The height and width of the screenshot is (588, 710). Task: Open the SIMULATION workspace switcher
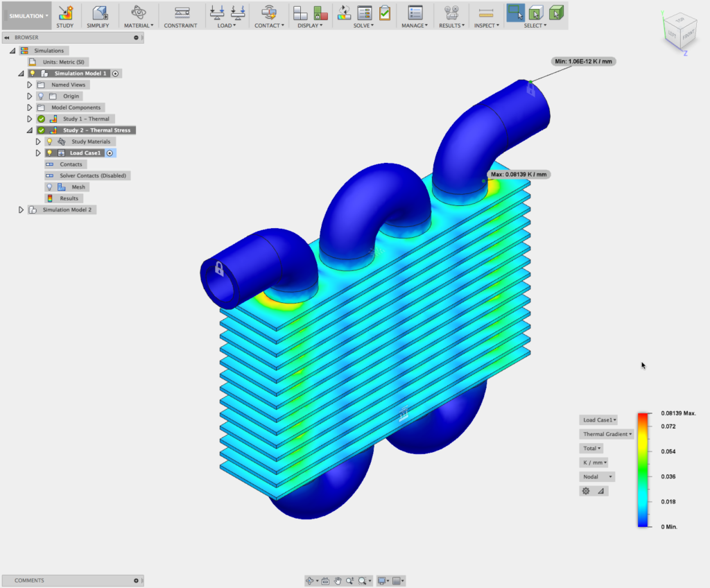pos(28,16)
